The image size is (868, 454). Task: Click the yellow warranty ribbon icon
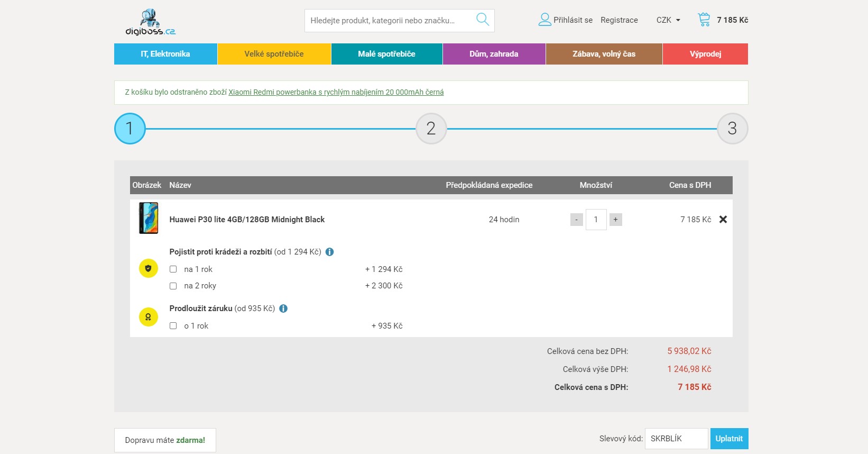(149, 317)
